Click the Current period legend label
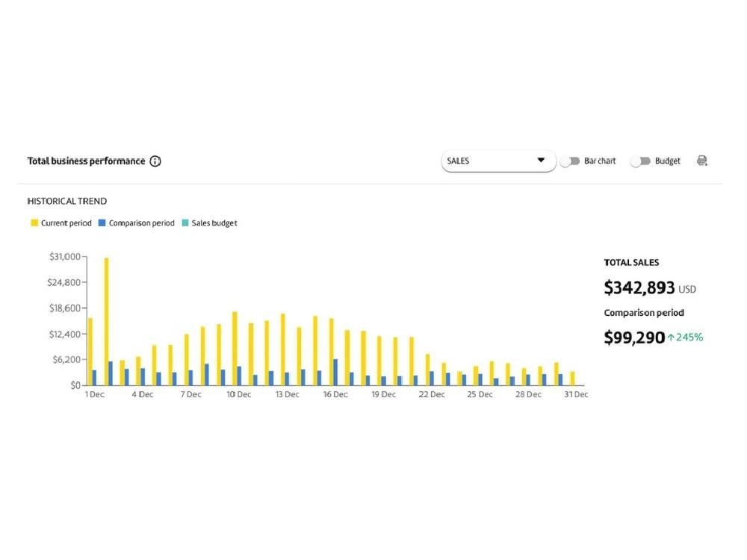This screenshot has width=747, height=560. point(66,223)
